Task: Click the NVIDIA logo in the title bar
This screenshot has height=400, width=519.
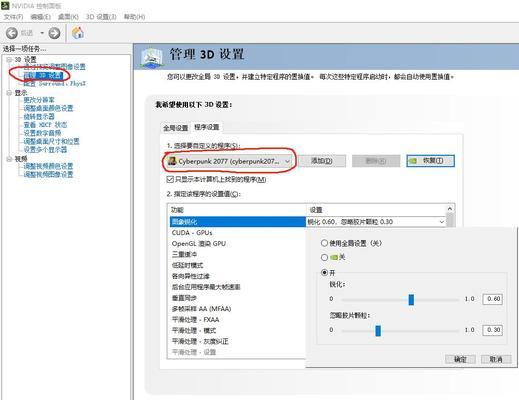Action: [5, 5]
